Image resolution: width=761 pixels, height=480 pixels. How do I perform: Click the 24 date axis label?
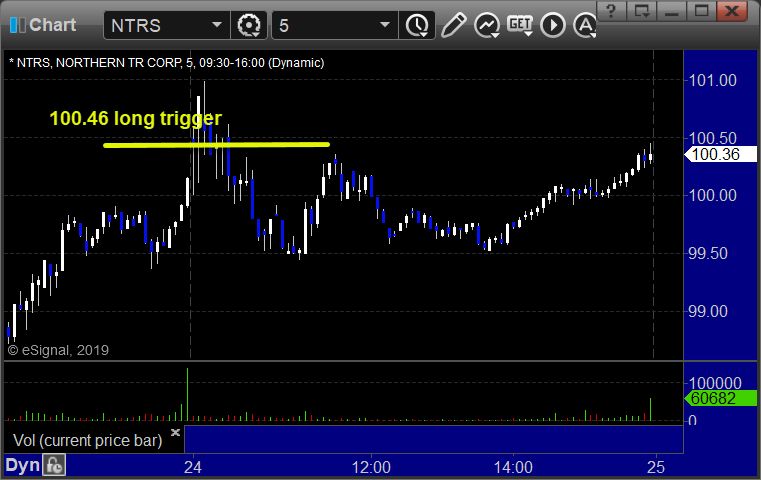click(193, 467)
